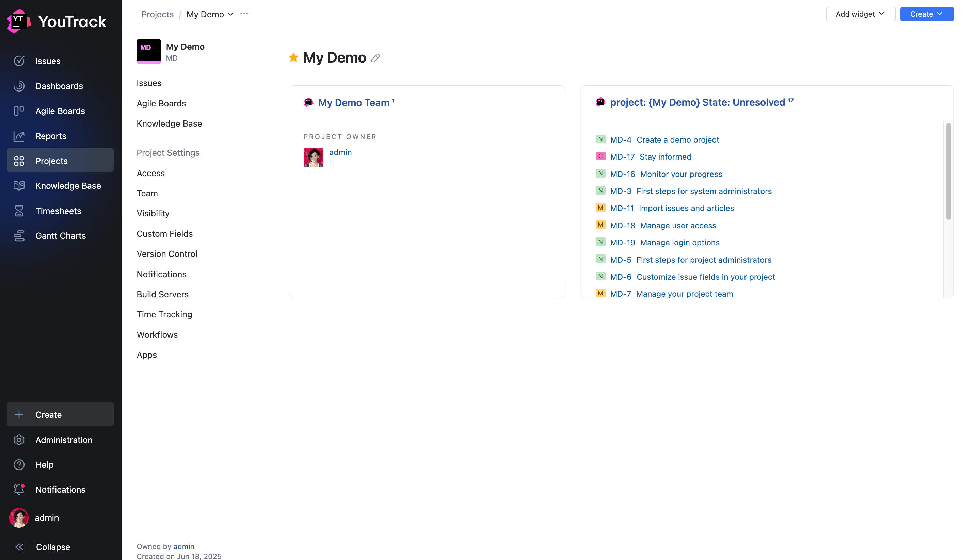Click the pink C priority badge on MD-17

600,156
